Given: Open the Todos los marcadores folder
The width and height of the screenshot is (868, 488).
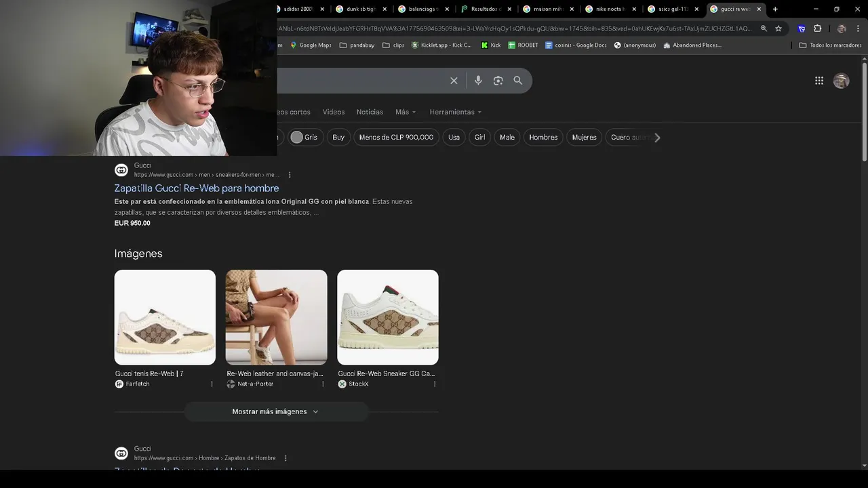Looking at the screenshot, I should (x=830, y=45).
